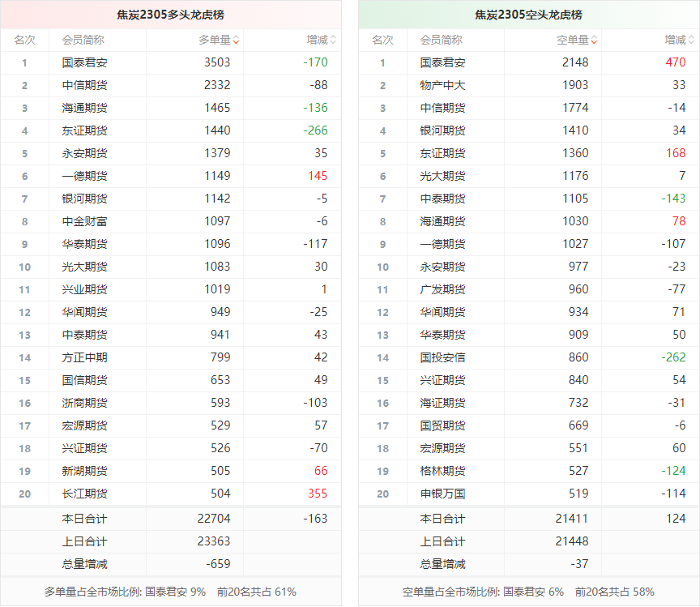700x607 pixels.
Task: Click 申银万国 in the short ranking
Action: coord(442,494)
